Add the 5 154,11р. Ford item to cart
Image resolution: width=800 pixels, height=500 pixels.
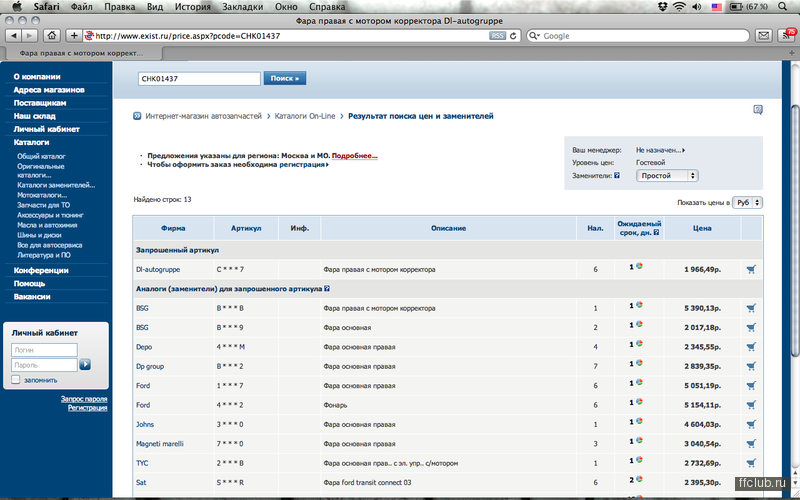click(751, 405)
